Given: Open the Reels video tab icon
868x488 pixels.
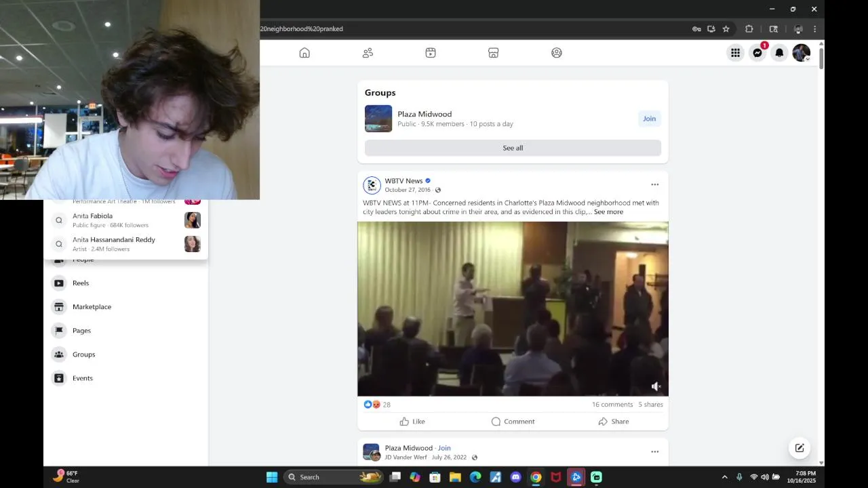Looking at the screenshot, I should pyautogui.click(x=431, y=53).
